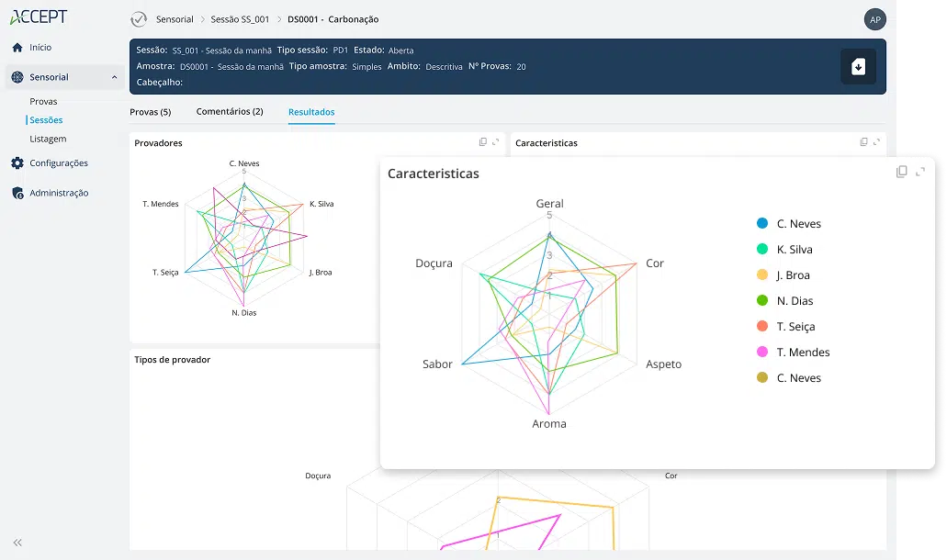Click the Sabor axis label

[437, 364]
